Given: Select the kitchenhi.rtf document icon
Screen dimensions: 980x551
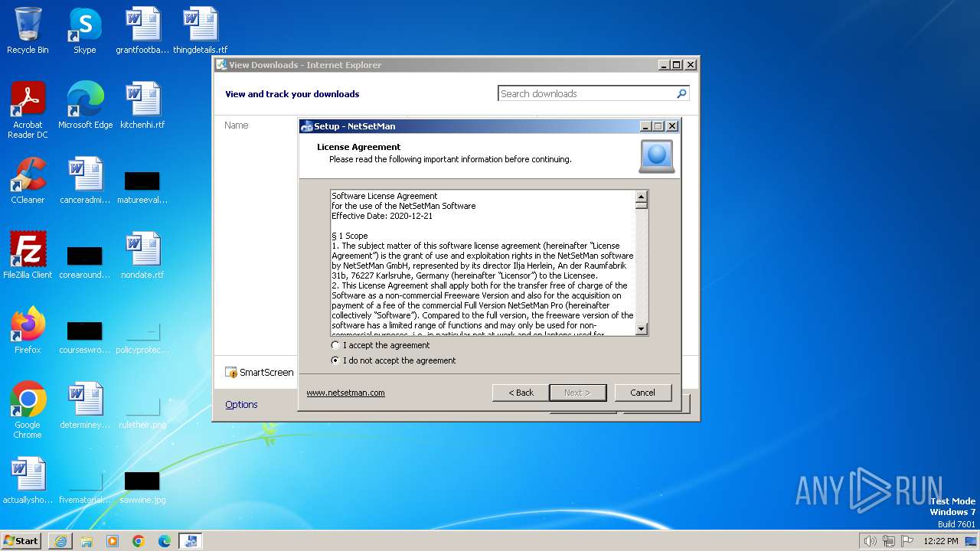Looking at the screenshot, I should (x=142, y=106).
